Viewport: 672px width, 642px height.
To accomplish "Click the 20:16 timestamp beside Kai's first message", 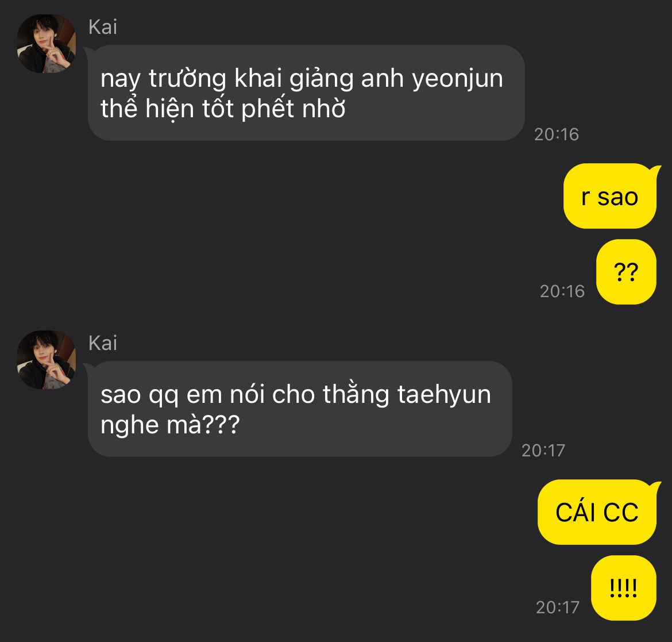I will [x=557, y=134].
